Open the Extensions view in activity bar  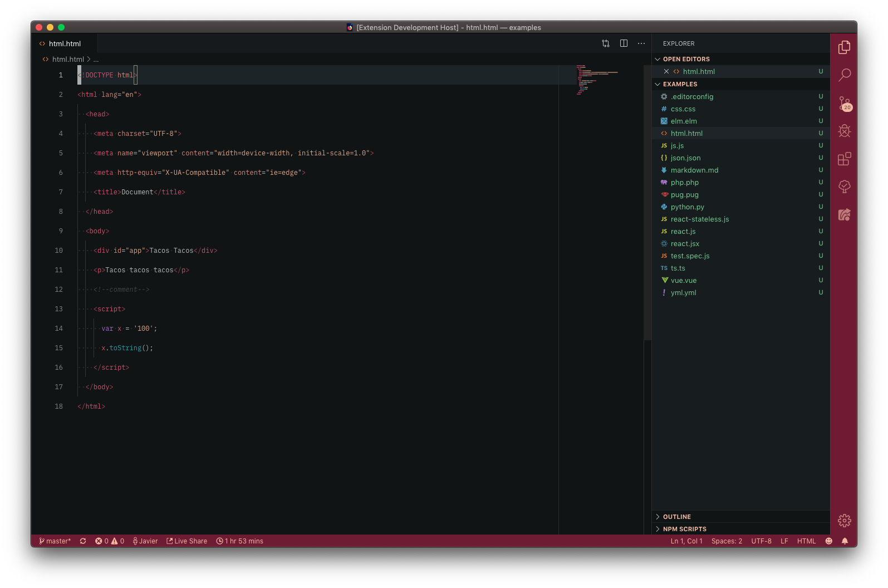click(x=844, y=159)
